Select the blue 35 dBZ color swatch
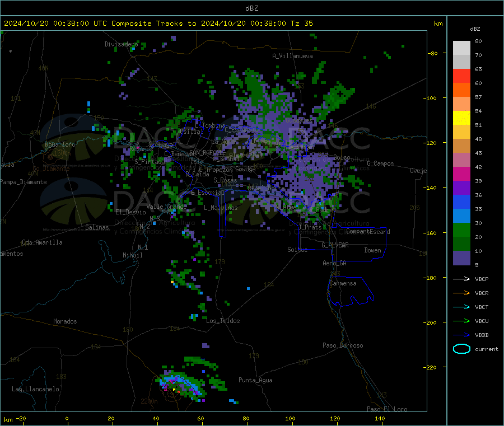The height and width of the screenshot is (426, 504). coord(461,202)
